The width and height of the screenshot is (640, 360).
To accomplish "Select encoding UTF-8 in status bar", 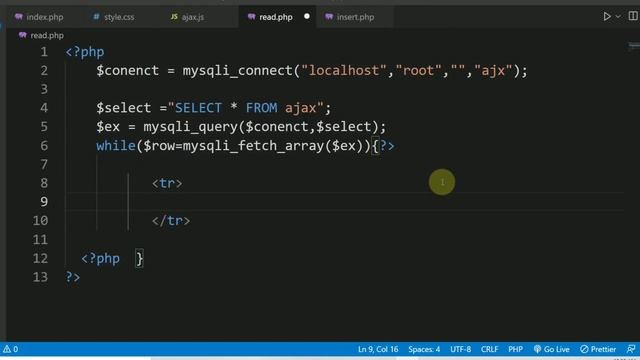I will [460, 349].
